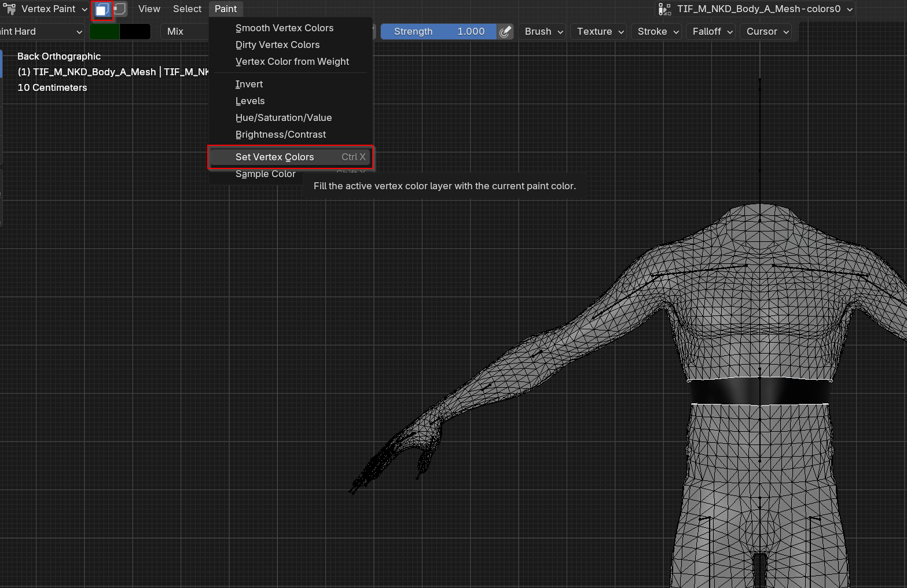Toggle strength pen pressure icon
The image size is (907, 588).
505,32
